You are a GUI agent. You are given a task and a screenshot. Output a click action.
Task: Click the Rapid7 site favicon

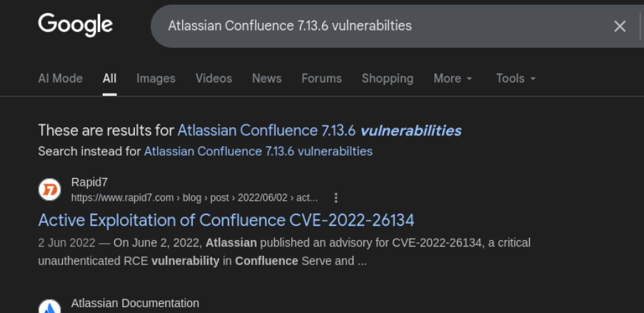49,190
